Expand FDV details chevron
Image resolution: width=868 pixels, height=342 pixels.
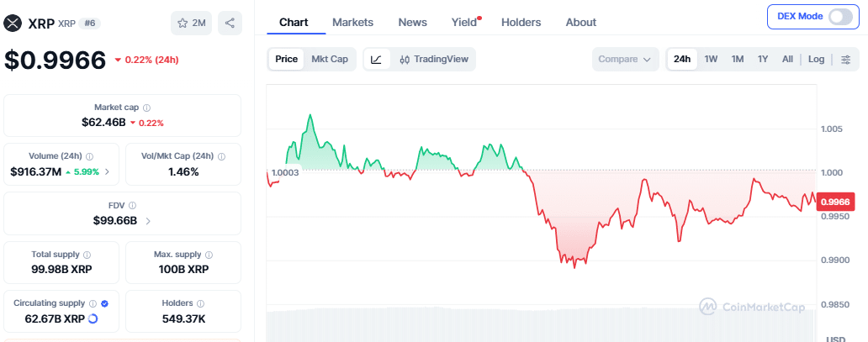(148, 221)
